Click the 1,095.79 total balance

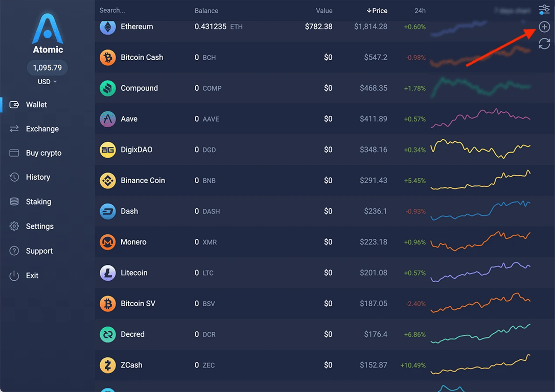(47, 67)
